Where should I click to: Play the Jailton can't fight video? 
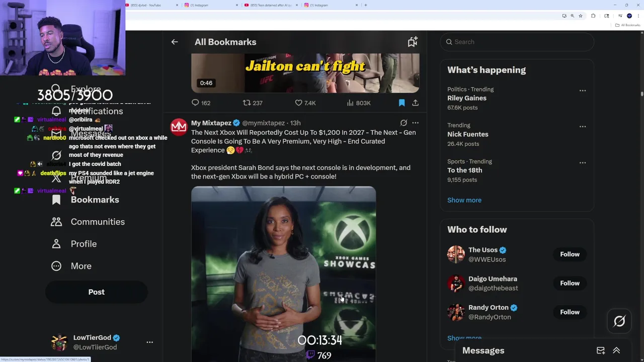click(x=305, y=73)
